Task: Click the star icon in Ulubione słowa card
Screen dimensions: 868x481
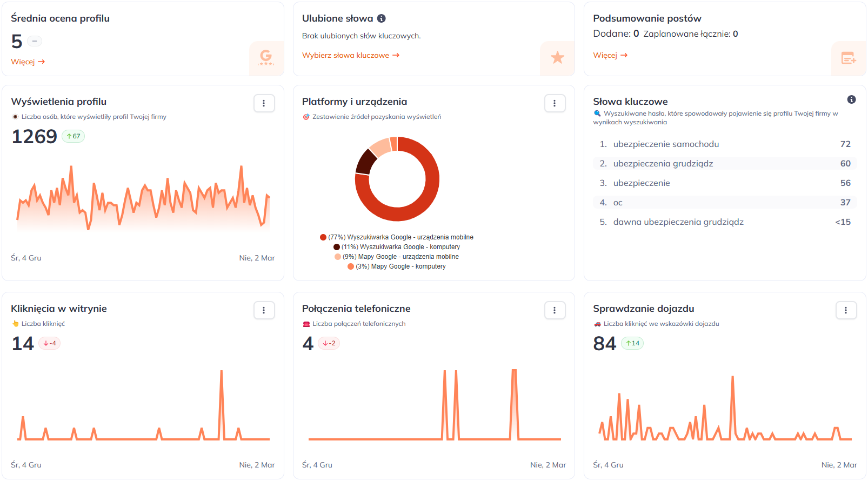Action: click(557, 57)
